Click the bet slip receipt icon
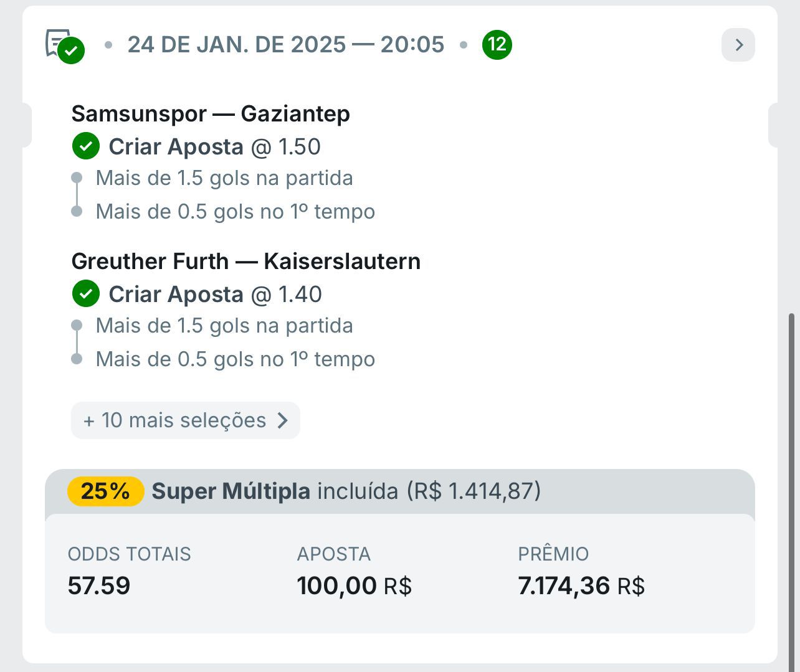Screen dimensions: 800x672 tap(65, 45)
